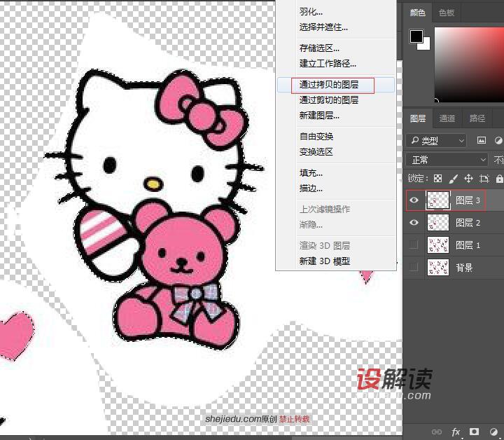Click the 图层 3 layer name
The width and height of the screenshot is (504, 440).
coord(468,200)
